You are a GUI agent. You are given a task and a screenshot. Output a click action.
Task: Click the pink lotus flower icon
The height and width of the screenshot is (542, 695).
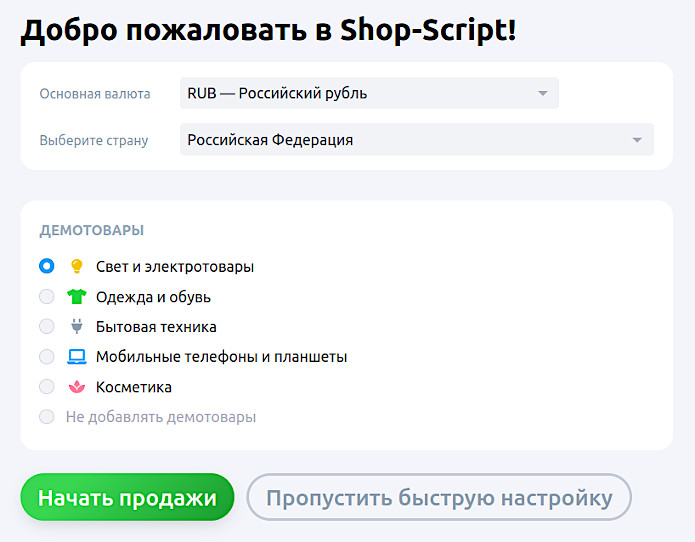tap(76, 387)
